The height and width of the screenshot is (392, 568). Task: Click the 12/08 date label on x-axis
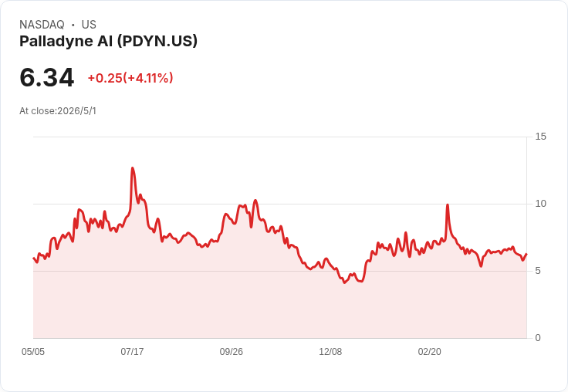(x=330, y=351)
